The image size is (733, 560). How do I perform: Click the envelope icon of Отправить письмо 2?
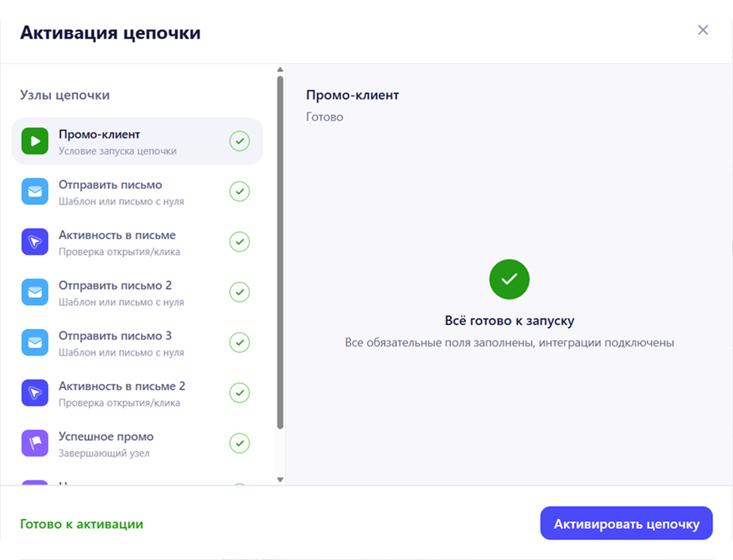pyautogui.click(x=35, y=292)
